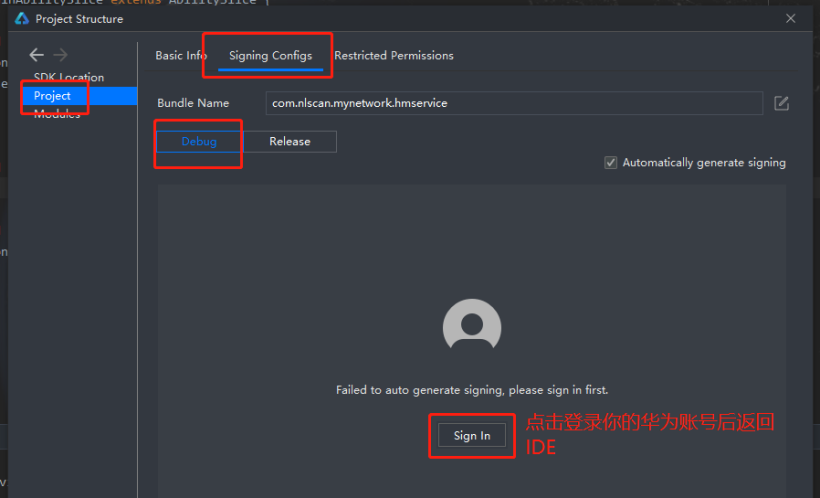Image resolution: width=820 pixels, height=498 pixels.
Task: Select the Release signing mode
Action: pyautogui.click(x=290, y=141)
